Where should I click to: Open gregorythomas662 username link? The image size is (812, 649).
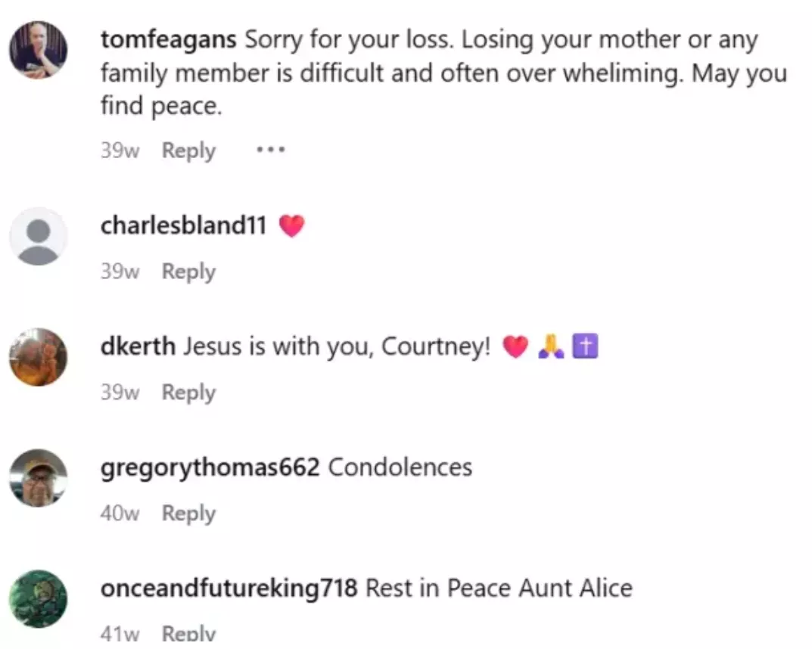tap(210, 467)
